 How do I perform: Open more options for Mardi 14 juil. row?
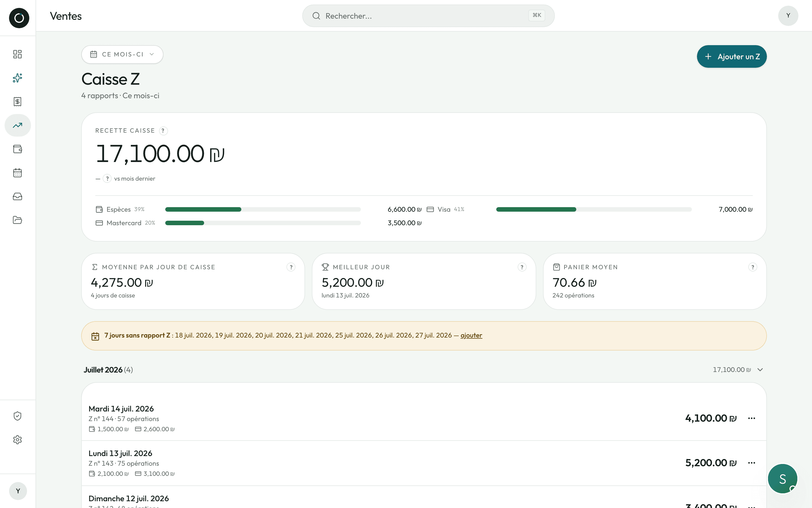[752, 418]
